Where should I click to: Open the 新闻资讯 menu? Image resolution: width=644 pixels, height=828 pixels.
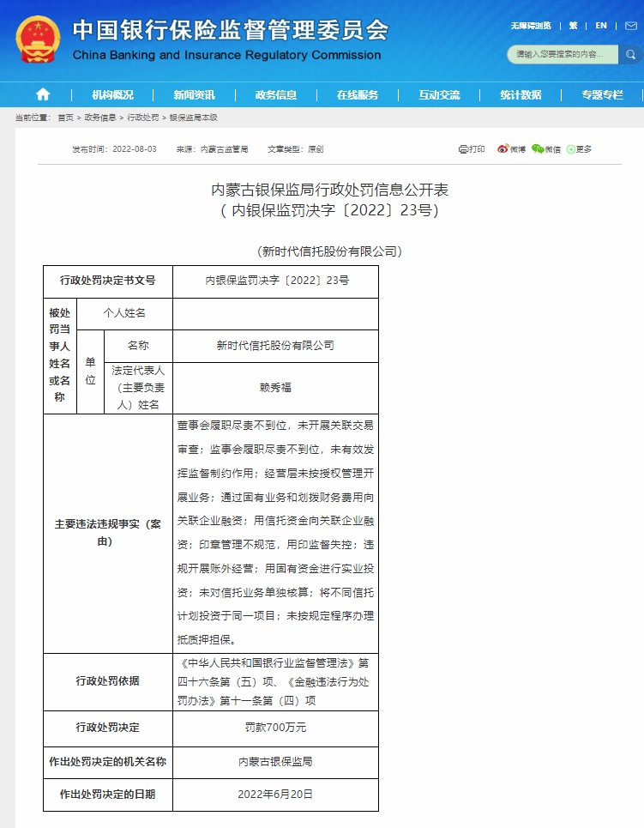(x=195, y=95)
